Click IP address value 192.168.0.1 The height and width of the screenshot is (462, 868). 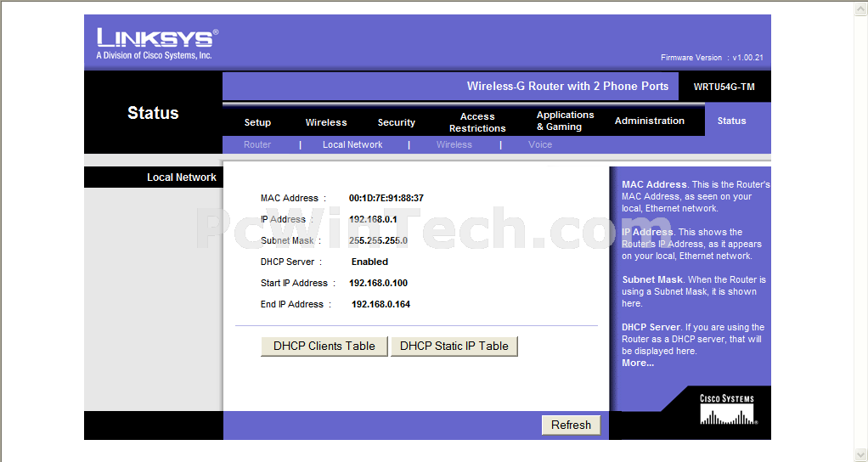click(373, 219)
